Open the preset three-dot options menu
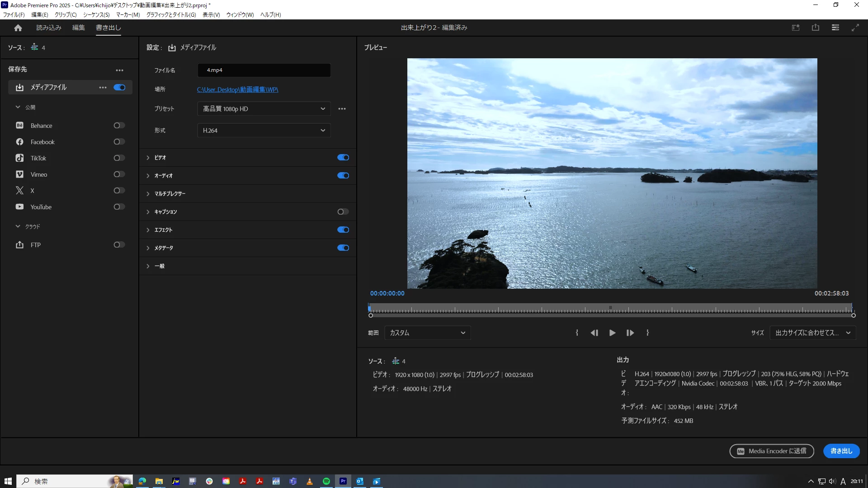Viewport: 868px width, 488px height. [x=342, y=109]
